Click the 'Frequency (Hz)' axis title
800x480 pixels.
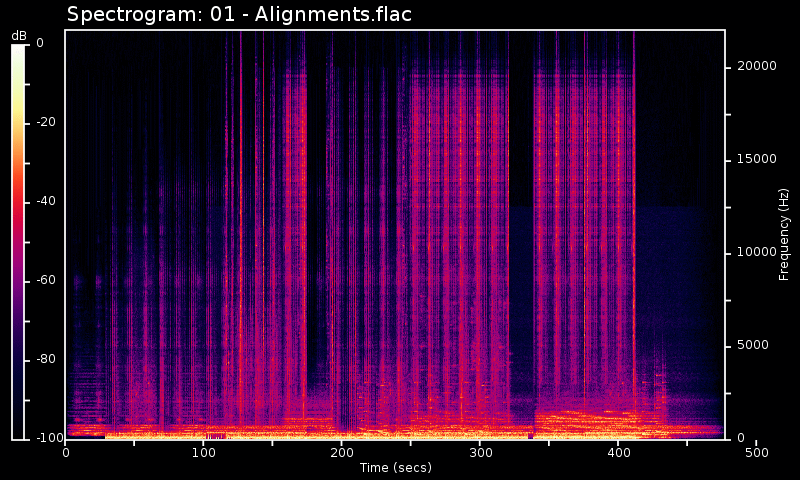click(785, 234)
